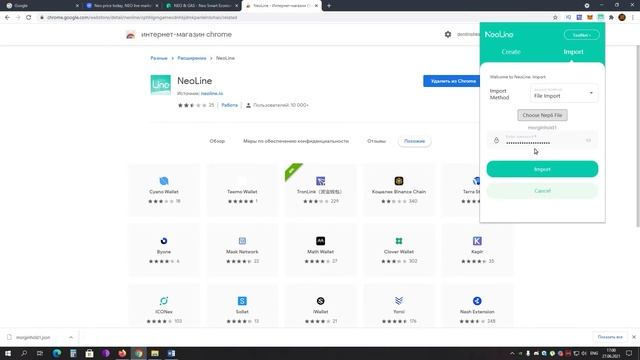640x360 pixels.
Task: Open the Windows Start menu
Action: pyautogui.click(x=7, y=353)
